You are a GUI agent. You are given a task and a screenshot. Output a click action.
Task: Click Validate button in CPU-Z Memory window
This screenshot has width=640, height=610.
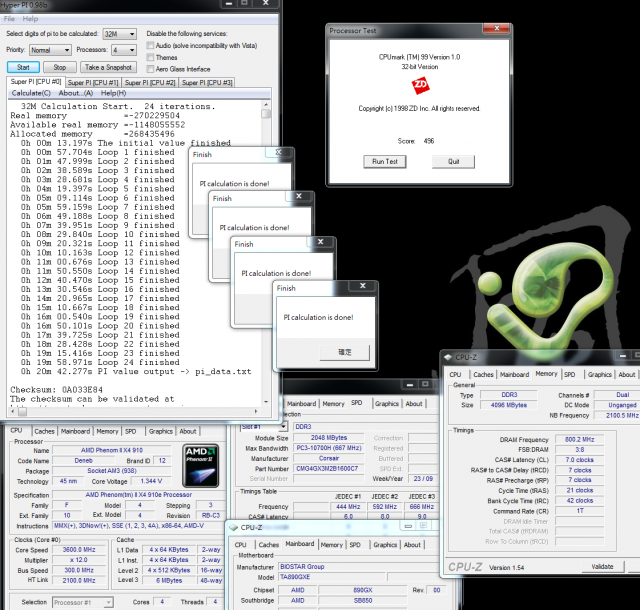[x=602, y=566]
